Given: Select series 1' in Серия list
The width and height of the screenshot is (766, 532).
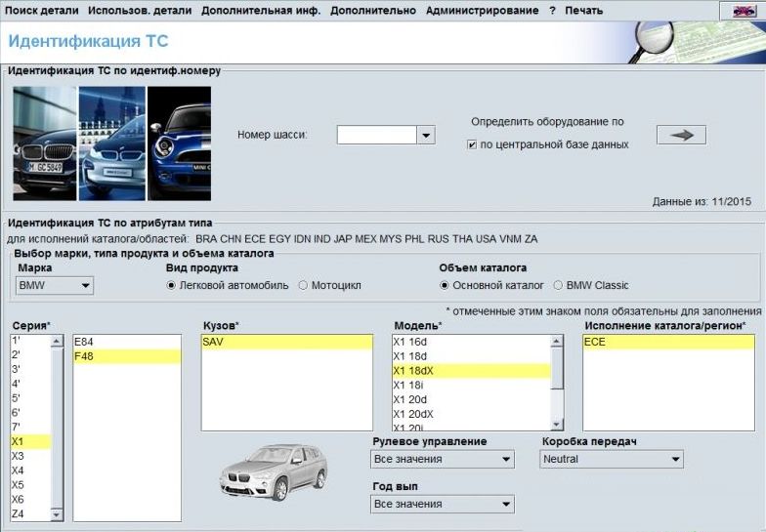Looking at the screenshot, I should pyautogui.click(x=30, y=341).
